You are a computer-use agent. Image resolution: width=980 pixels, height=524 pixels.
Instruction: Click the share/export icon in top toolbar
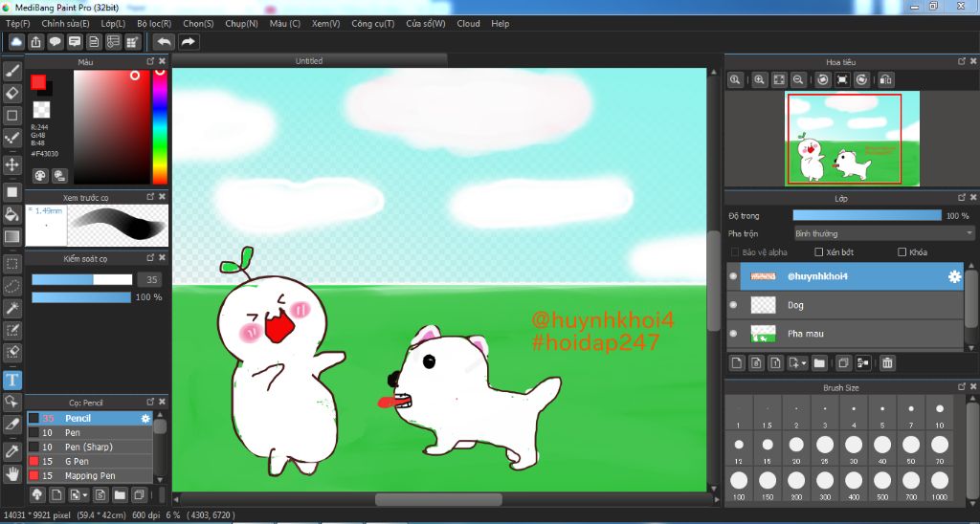point(35,42)
